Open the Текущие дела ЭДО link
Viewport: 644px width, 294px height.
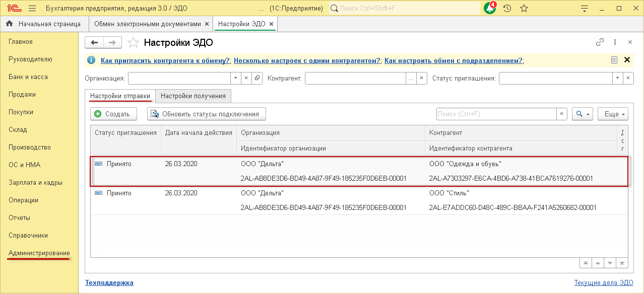click(x=604, y=283)
